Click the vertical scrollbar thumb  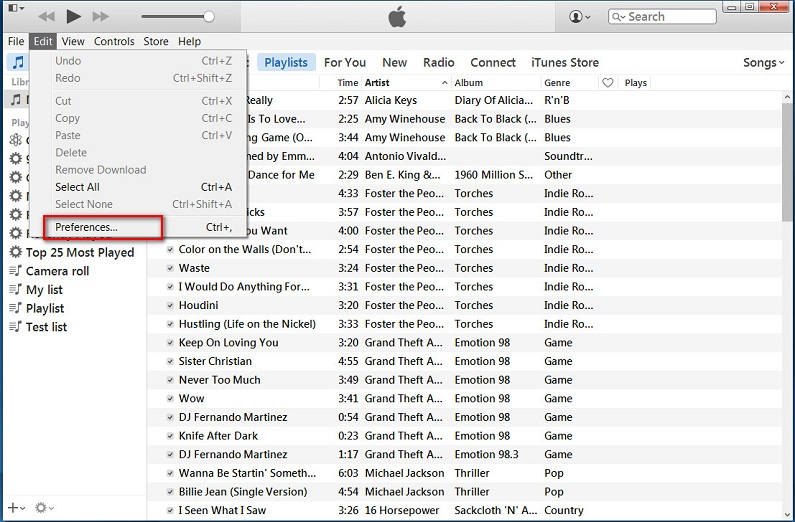[787, 162]
